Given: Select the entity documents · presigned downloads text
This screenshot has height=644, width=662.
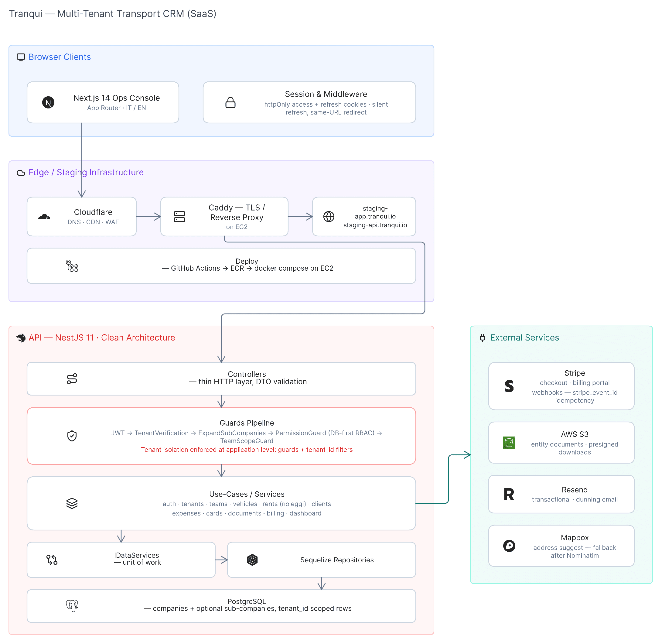Looking at the screenshot, I should click(x=575, y=448).
